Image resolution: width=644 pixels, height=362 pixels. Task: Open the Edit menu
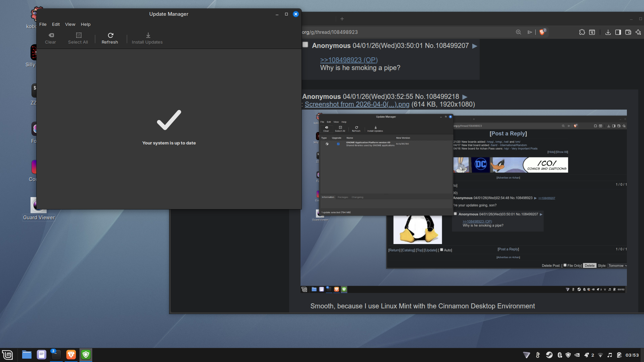(x=56, y=24)
